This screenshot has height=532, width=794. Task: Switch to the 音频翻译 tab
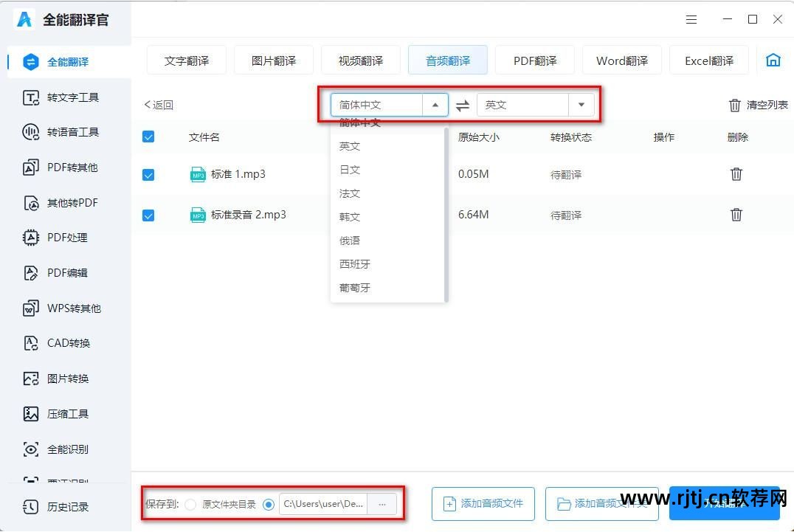click(x=448, y=61)
